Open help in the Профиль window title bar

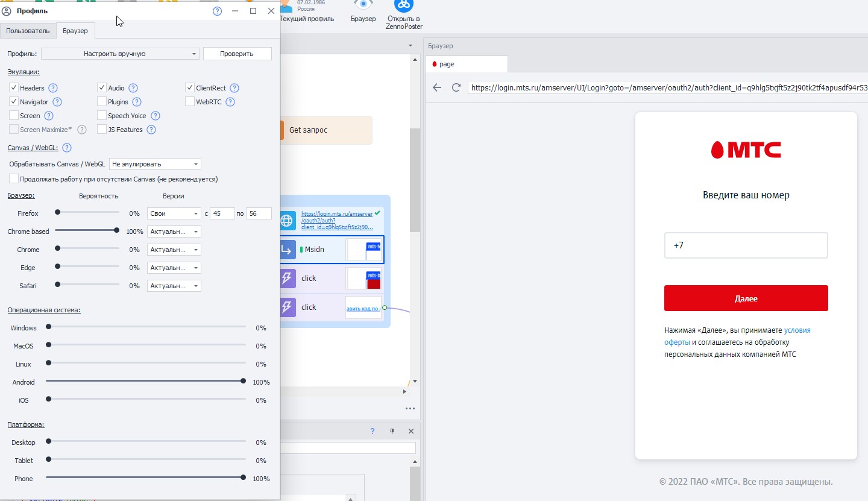tap(218, 11)
